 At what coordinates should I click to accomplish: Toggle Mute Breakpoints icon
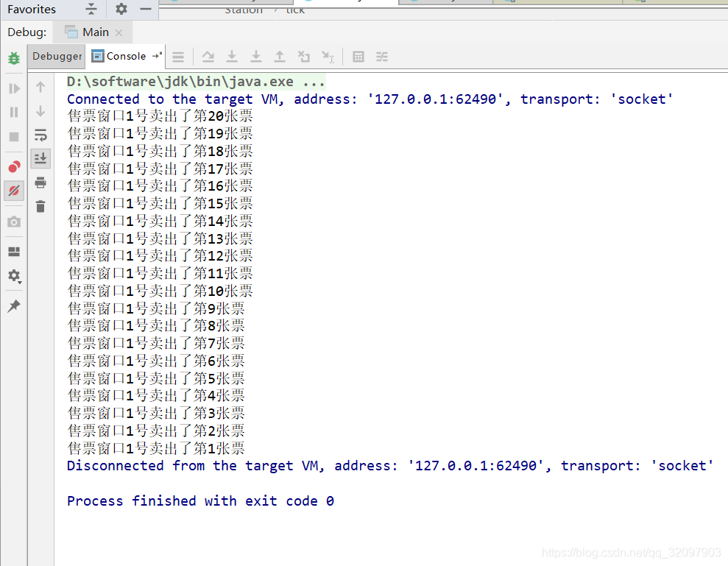click(x=14, y=191)
